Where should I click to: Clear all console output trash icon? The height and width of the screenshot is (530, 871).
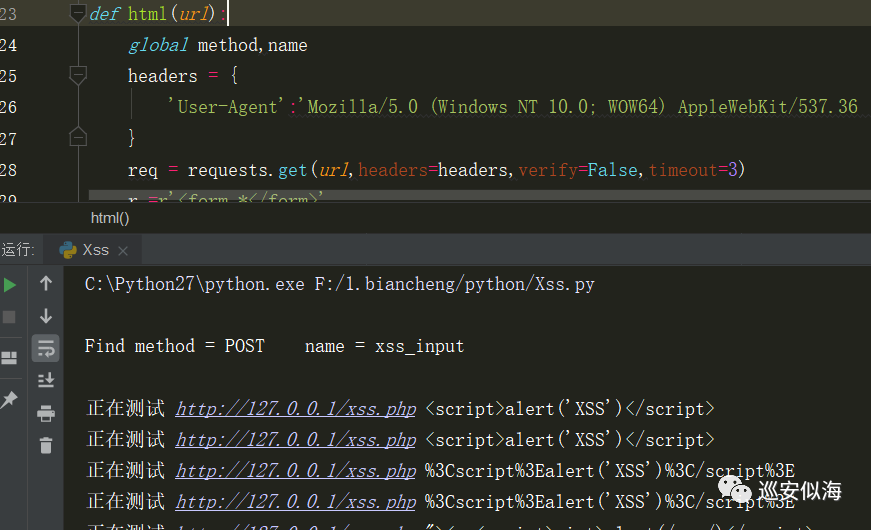(46, 445)
